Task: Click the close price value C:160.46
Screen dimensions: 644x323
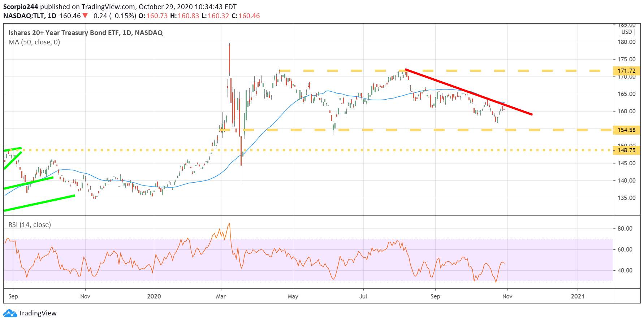Action: (246, 16)
